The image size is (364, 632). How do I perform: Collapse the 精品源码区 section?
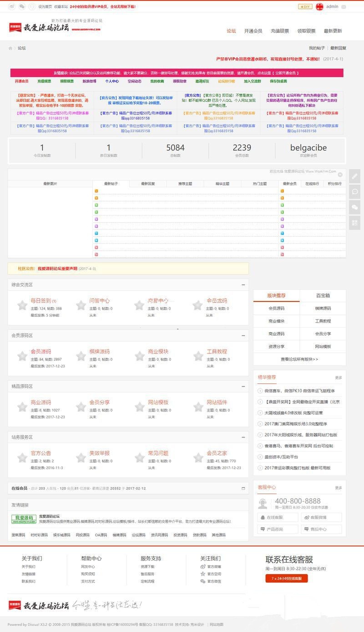click(243, 387)
